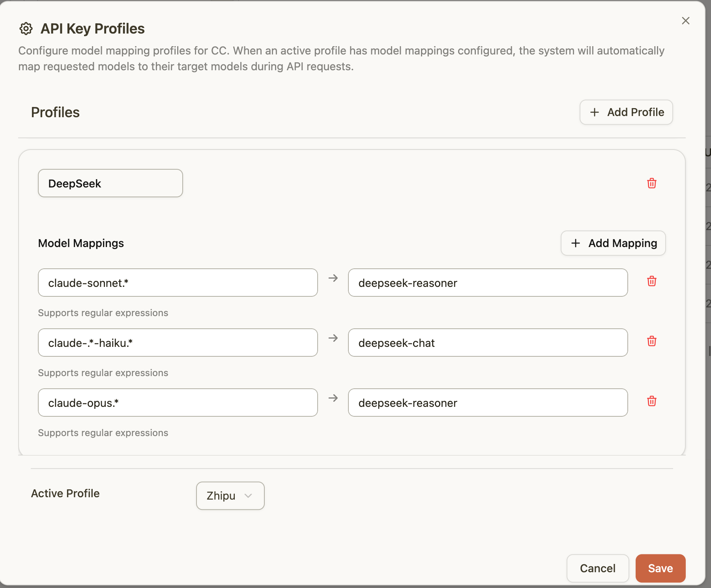Click the Save button
711x588 pixels.
(660, 568)
